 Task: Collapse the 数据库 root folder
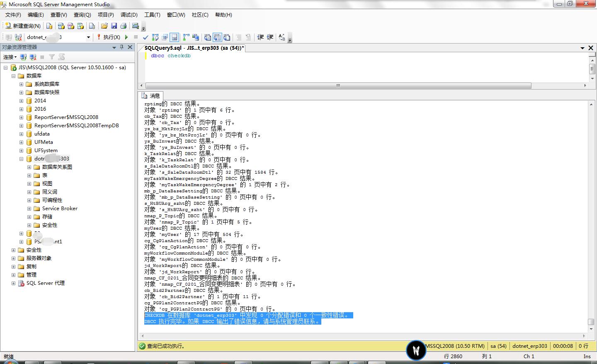(13, 76)
